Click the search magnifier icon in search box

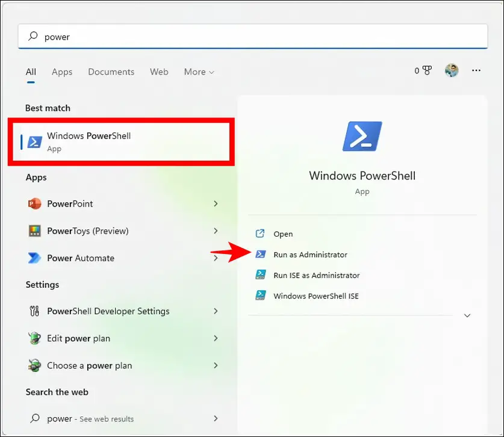point(33,36)
